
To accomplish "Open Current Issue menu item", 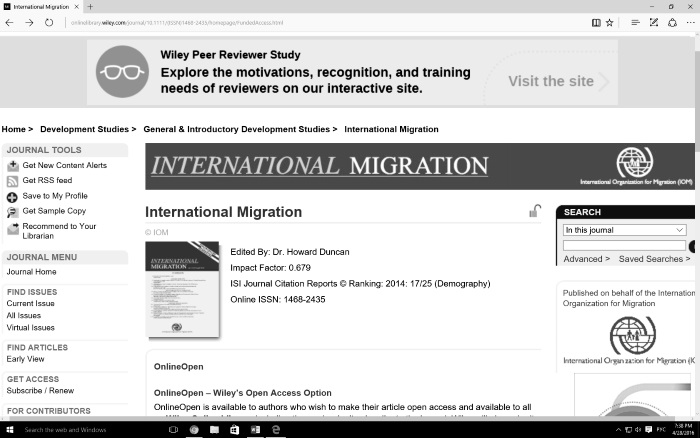I will coord(30,303).
